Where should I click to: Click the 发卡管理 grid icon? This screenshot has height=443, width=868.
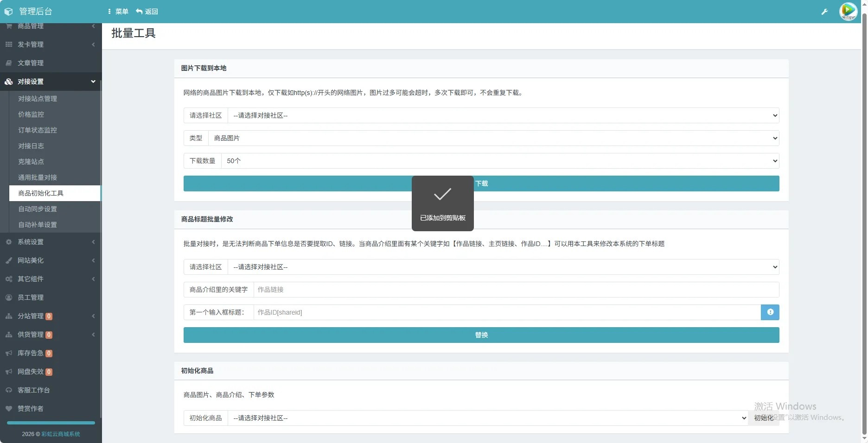pos(8,44)
